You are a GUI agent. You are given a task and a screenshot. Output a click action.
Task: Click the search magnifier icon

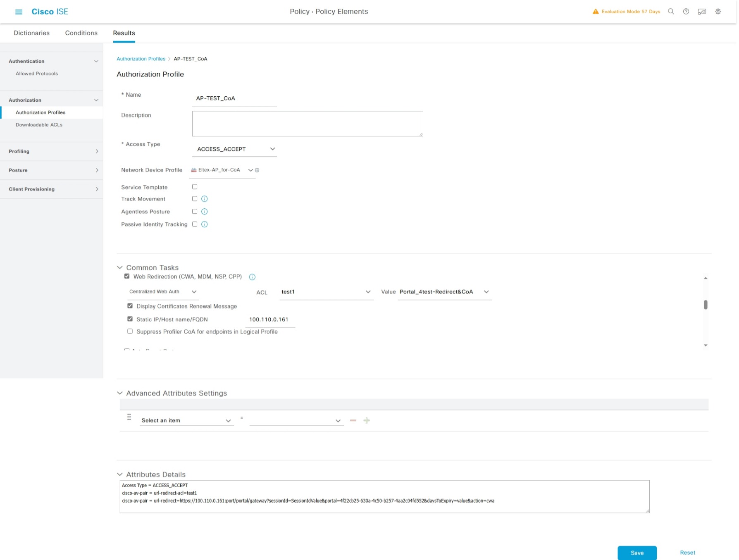671,12
